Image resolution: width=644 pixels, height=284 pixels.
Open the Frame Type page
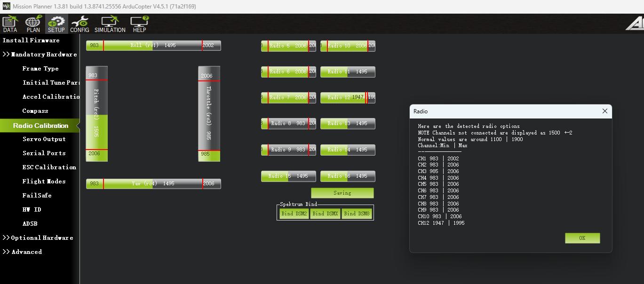pyautogui.click(x=40, y=69)
